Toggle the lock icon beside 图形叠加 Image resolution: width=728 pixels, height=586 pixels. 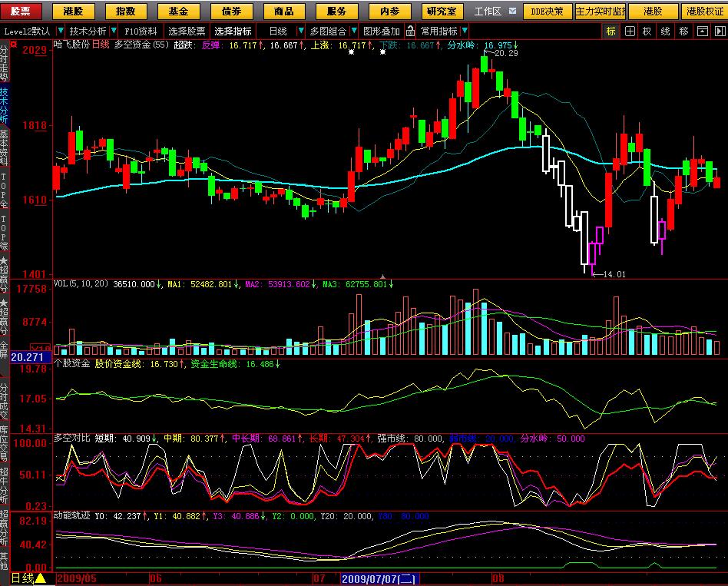(411, 31)
